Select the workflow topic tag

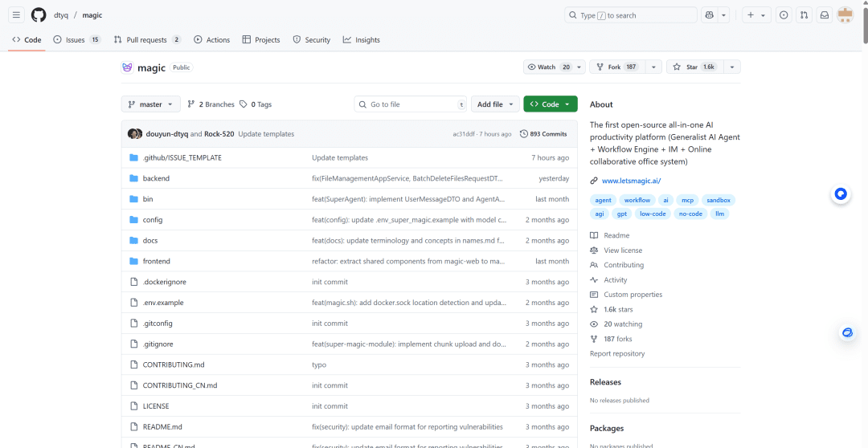point(637,200)
